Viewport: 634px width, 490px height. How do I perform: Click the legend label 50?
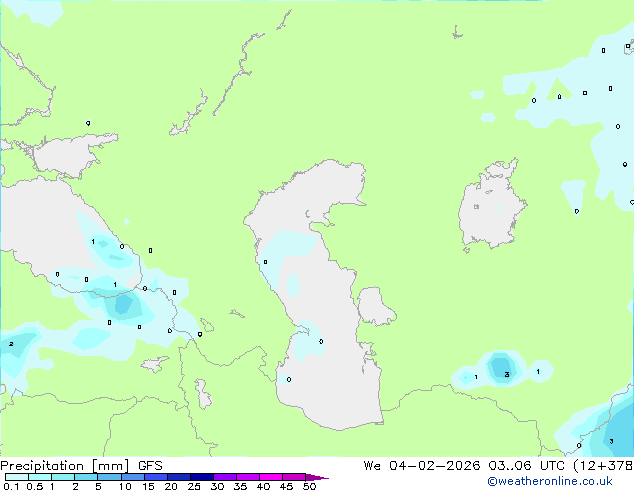click(x=310, y=486)
